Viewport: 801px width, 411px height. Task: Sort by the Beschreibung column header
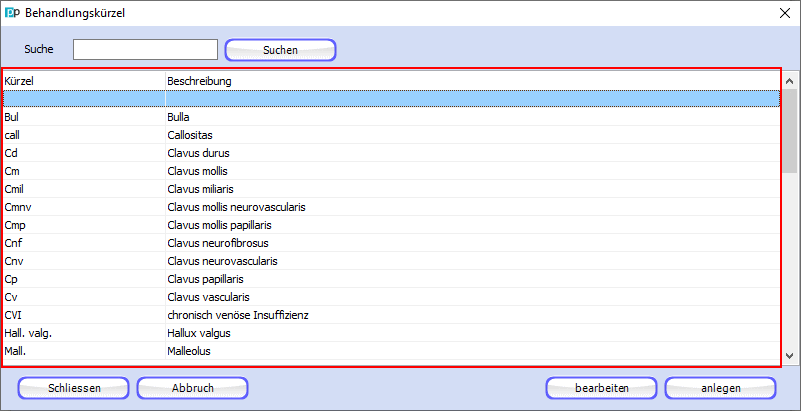(473, 81)
